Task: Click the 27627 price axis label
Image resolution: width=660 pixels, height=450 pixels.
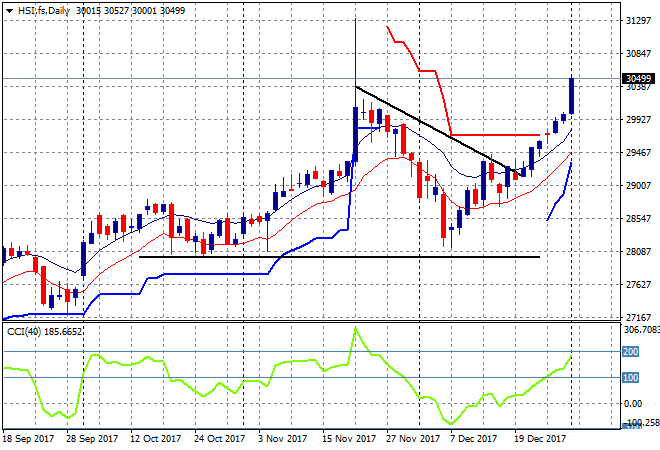Action: pyautogui.click(x=639, y=285)
